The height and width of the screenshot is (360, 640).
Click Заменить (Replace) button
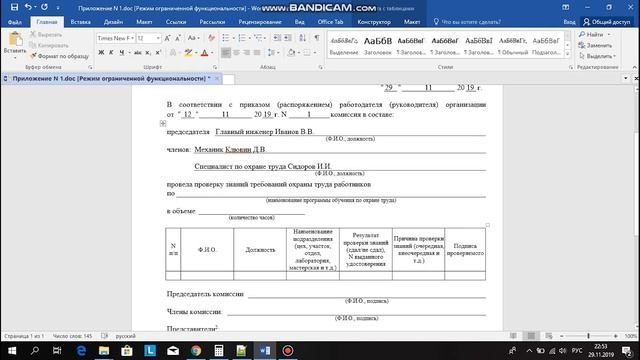pyautogui.click(x=595, y=45)
